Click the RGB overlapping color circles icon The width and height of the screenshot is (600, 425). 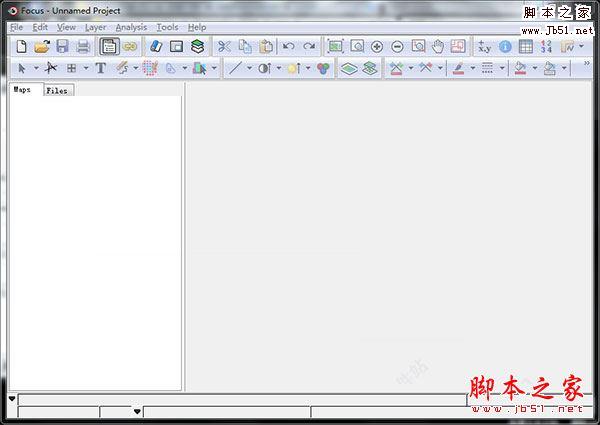coord(323,68)
